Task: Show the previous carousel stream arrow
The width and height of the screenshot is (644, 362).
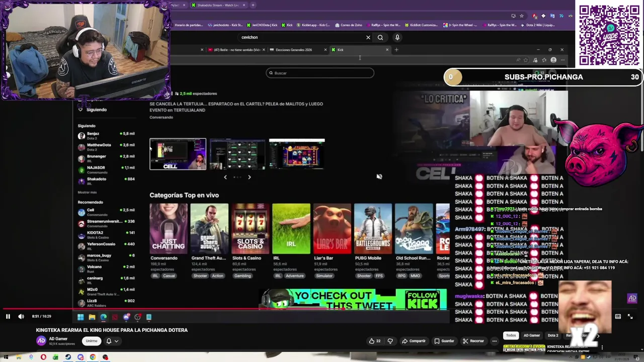Action: point(225,177)
